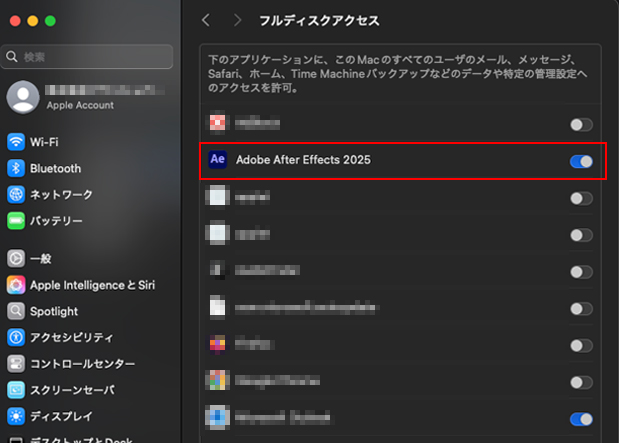Open the コントロールセンター icon
The width and height of the screenshot is (619, 443).
pyautogui.click(x=16, y=363)
